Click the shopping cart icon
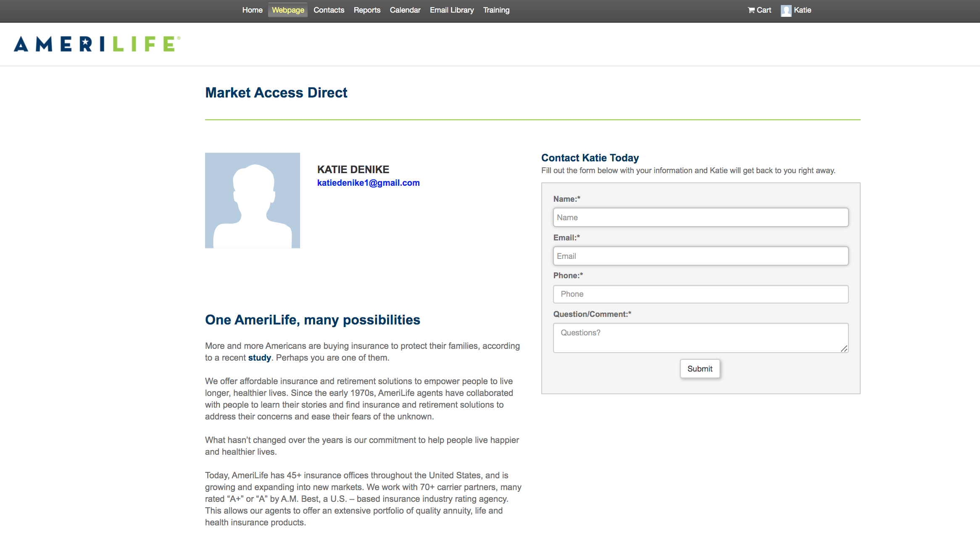Viewport: 980px width, 559px height. point(751,10)
